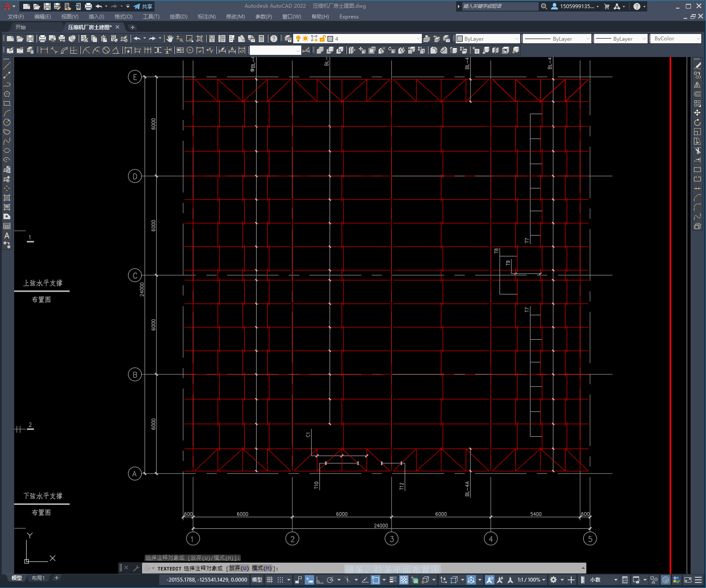Select the Polygon draw tool
Viewport: 706px width, 588px height.
[7, 94]
